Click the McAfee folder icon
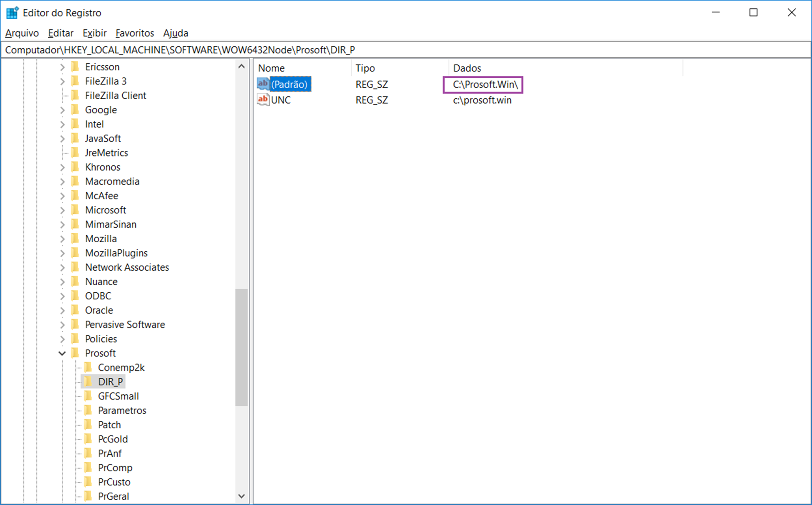 (x=75, y=196)
